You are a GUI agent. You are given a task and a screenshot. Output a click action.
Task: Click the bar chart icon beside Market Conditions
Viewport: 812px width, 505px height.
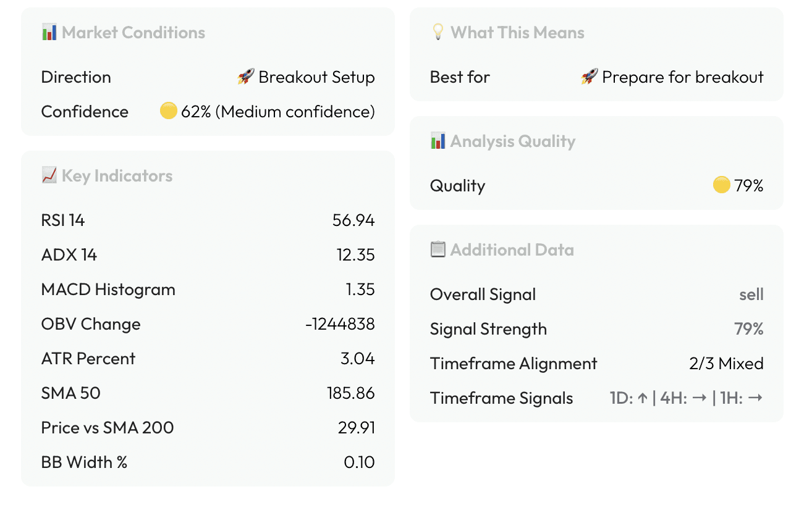tap(49, 32)
